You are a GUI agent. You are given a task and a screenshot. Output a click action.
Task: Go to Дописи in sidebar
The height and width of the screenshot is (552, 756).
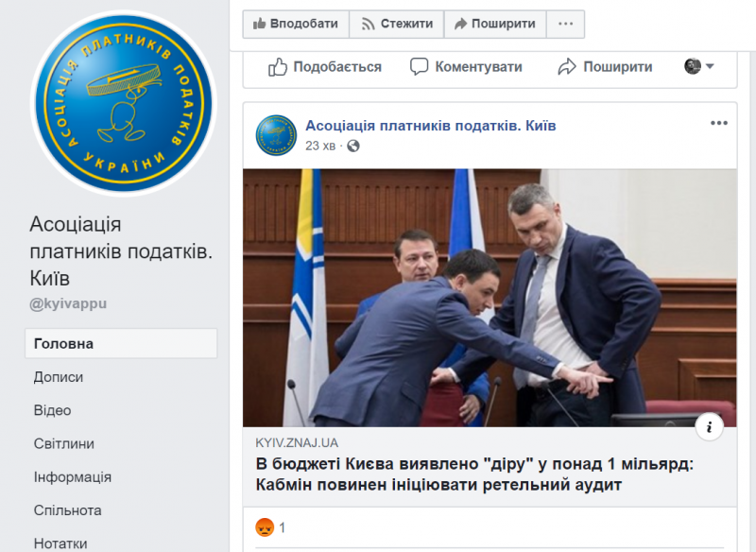[x=59, y=377]
